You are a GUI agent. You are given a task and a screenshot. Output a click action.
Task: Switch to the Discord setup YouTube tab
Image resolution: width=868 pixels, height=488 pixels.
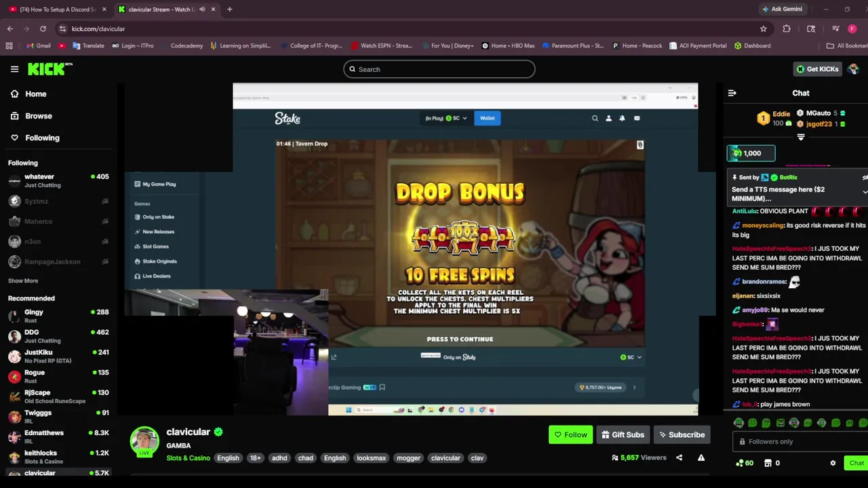point(57,9)
